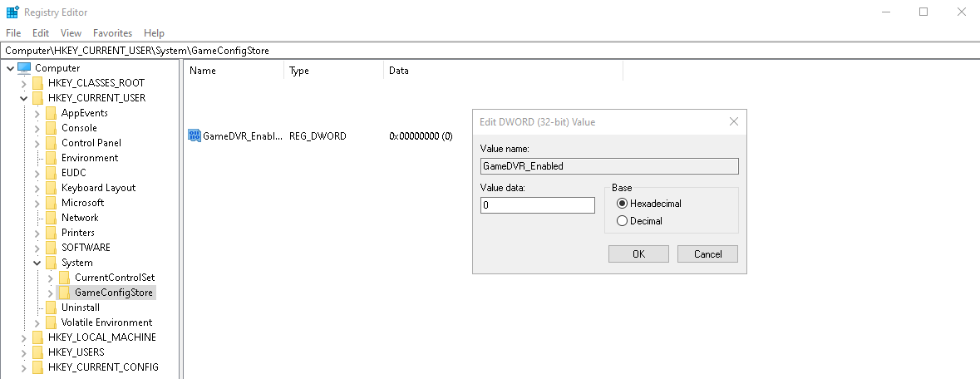The image size is (980, 379).
Task: Click the HKEY_LOCAL_MACHINE folder icon
Action: pyautogui.click(x=37, y=337)
